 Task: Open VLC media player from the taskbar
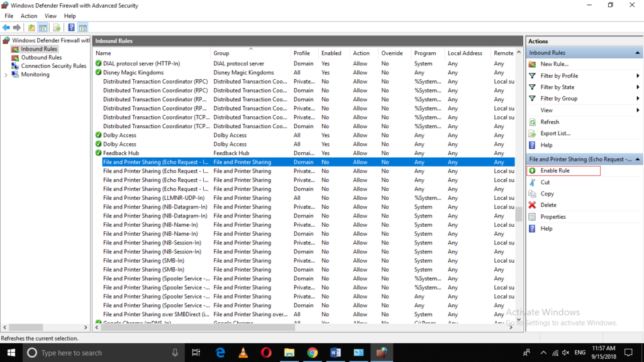[243, 353]
